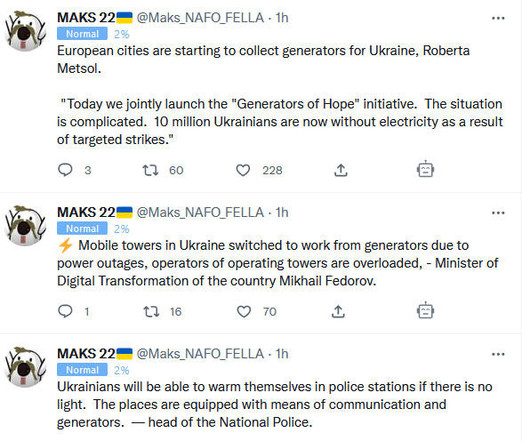This screenshot has width=522, height=441.
Task: Retweet the Mikhail Fedorov mobile towers tweet
Action: (x=151, y=312)
